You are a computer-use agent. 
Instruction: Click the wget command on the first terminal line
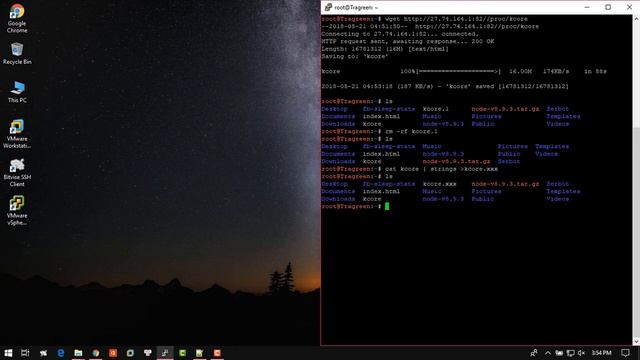(456, 19)
